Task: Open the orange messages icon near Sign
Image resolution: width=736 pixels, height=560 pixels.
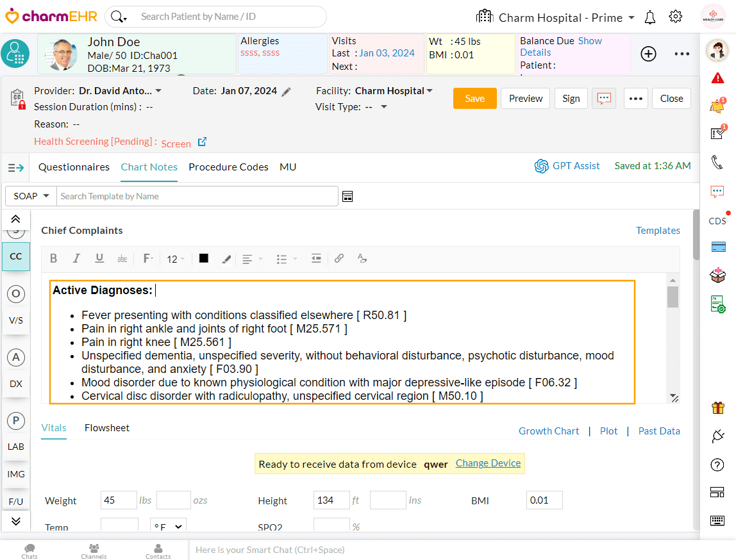Action: click(603, 99)
